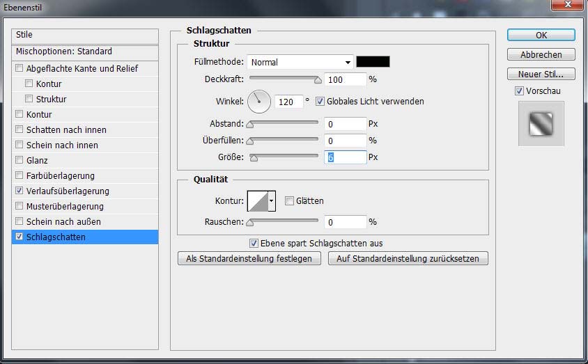Click the OK button
The height and width of the screenshot is (364, 588).
(x=541, y=35)
